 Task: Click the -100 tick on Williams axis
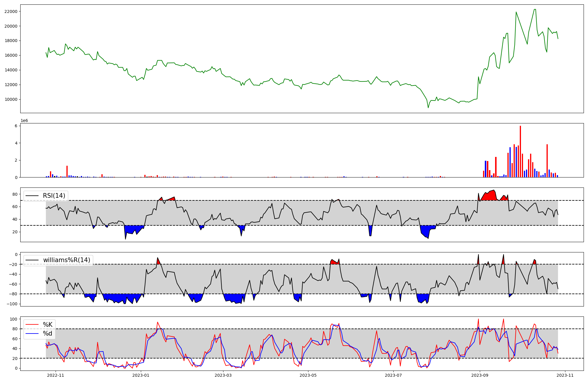(x=12, y=304)
